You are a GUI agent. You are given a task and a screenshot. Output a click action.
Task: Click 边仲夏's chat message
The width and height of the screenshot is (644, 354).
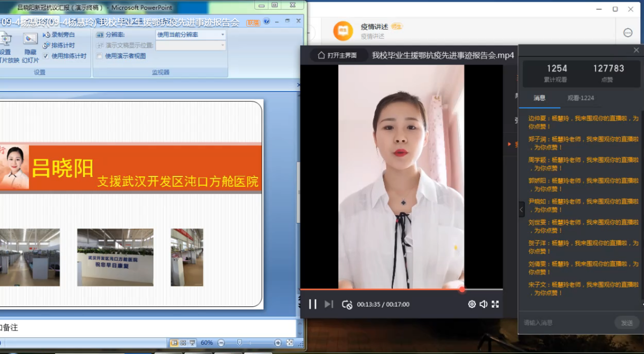click(583, 122)
